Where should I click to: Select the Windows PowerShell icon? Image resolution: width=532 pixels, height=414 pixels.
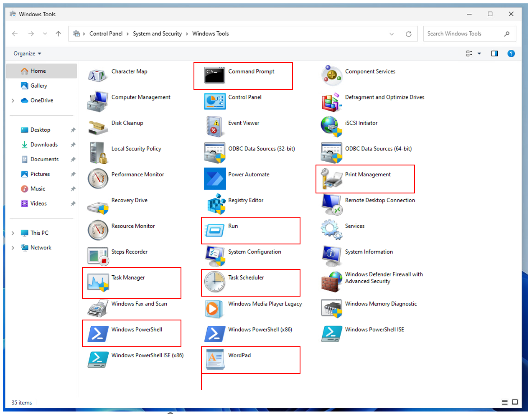click(x=98, y=334)
